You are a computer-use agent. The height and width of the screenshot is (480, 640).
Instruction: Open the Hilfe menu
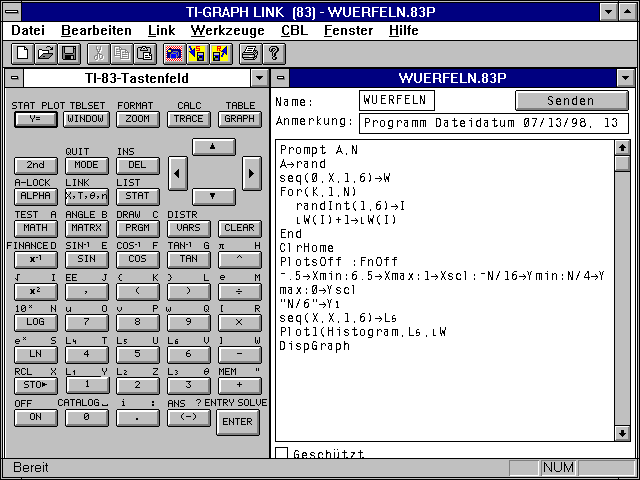pos(404,31)
